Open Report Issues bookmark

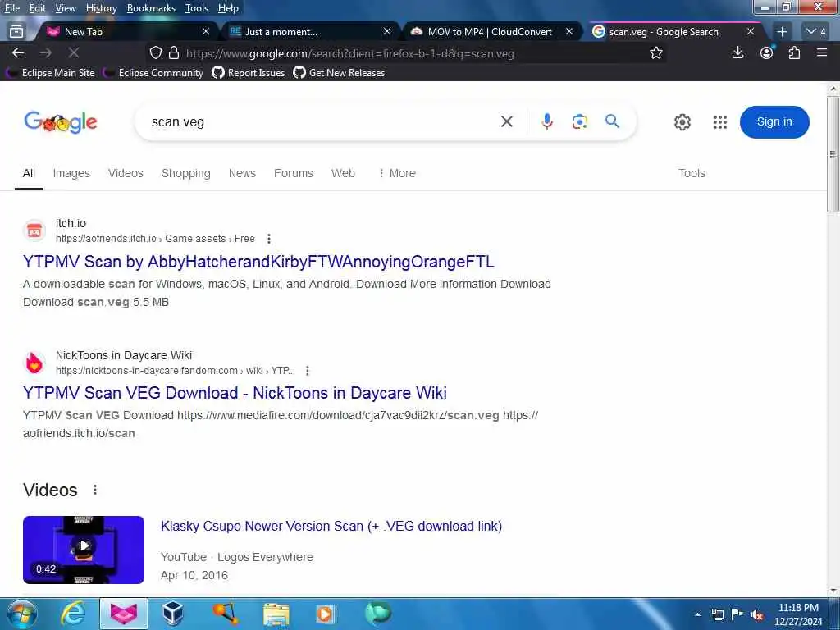click(x=249, y=73)
